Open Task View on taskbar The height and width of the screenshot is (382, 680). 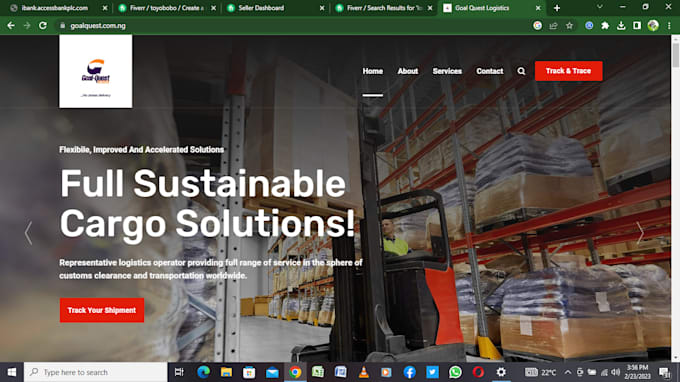click(179, 372)
